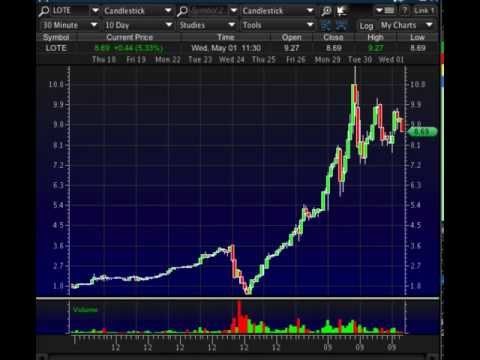
Task: Click the first blue chart-tool icon beside Tools
Action: pos(326,25)
